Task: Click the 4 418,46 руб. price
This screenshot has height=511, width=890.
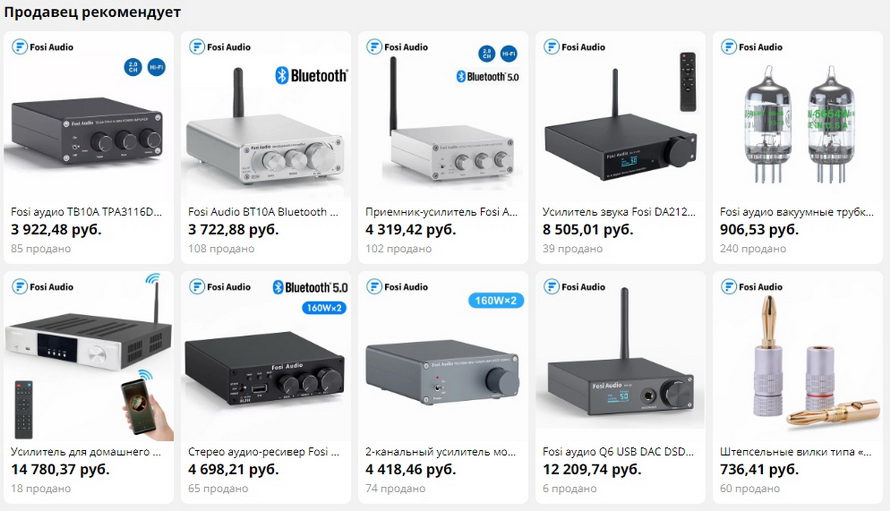Action: 410,470
